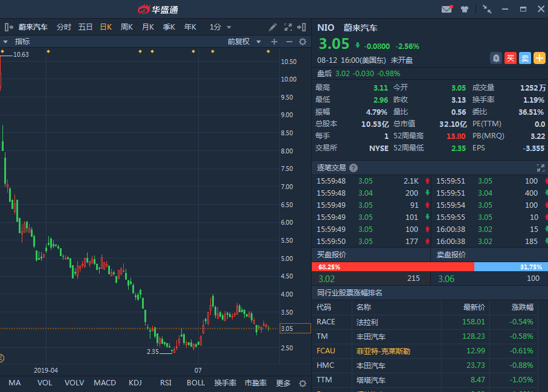Sort by 代码 column header
The image size is (548, 392).
pyautogui.click(x=324, y=307)
